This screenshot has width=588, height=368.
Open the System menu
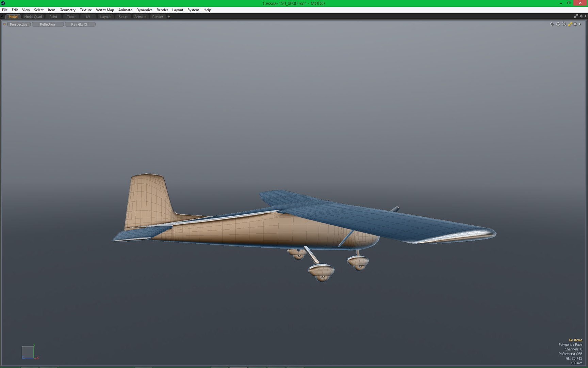(x=193, y=10)
